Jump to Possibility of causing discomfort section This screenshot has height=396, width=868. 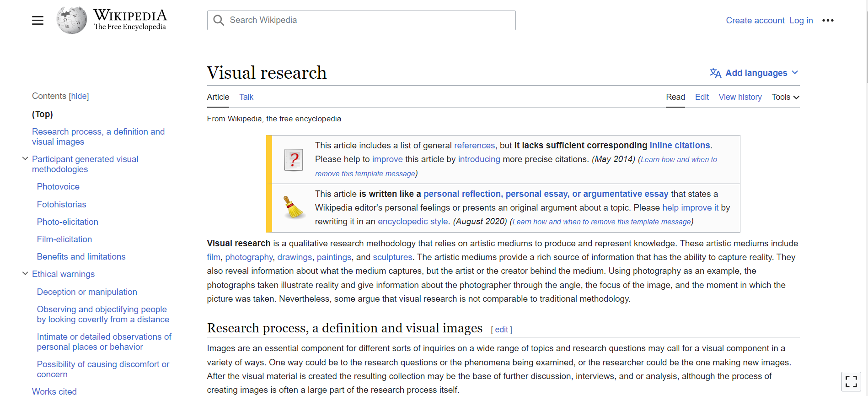pyautogui.click(x=103, y=369)
